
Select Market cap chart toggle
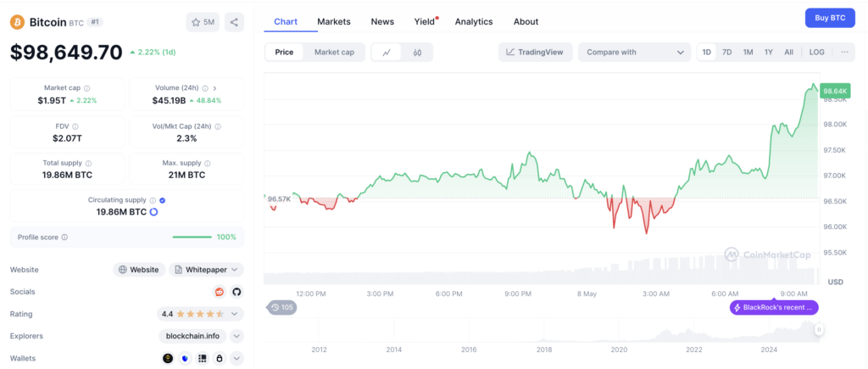pos(334,52)
